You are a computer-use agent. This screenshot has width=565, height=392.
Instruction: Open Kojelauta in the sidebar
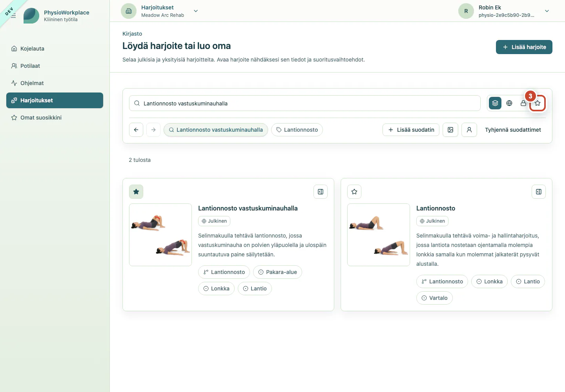tap(55, 49)
